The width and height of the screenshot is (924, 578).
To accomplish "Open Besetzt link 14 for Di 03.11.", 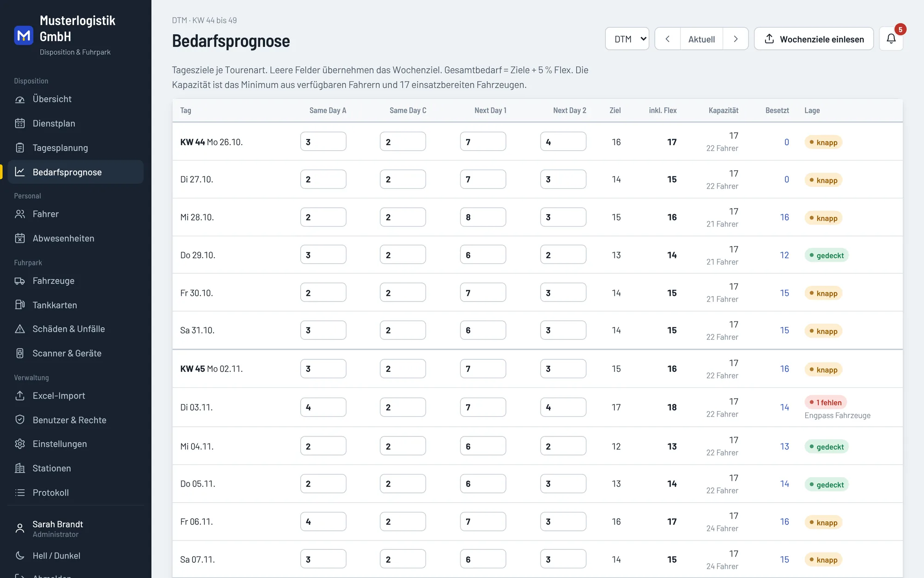I will [x=784, y=407].
